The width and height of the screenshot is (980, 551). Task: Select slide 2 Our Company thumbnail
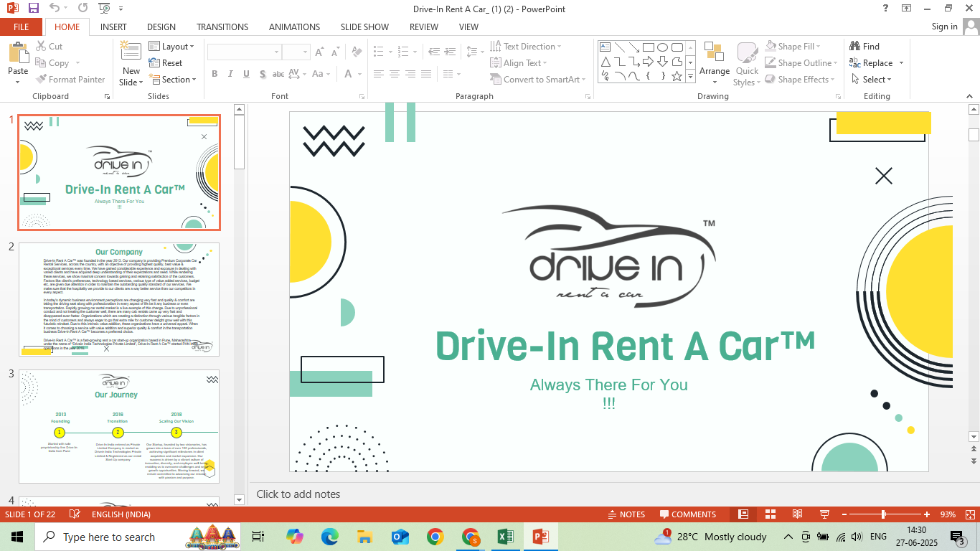119,300
